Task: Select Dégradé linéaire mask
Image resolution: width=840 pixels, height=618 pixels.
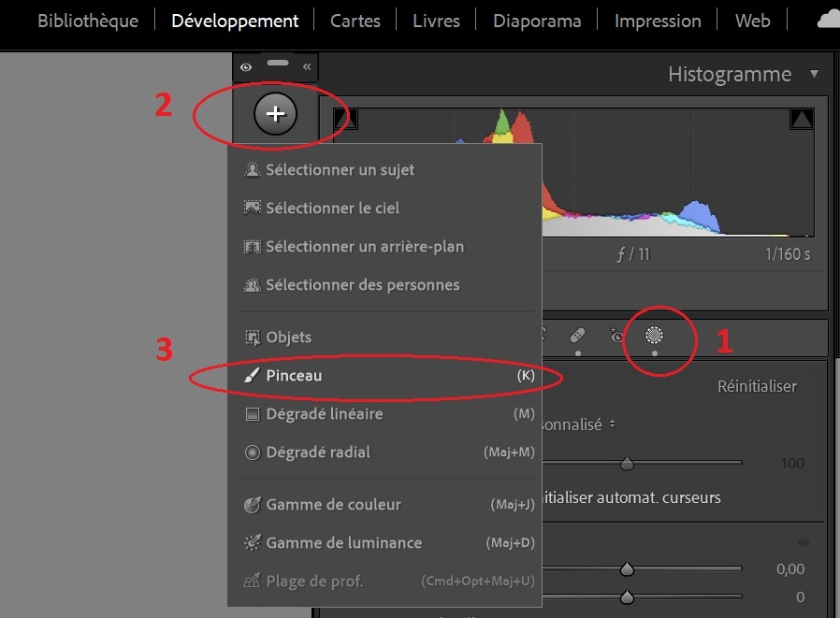Action: tap(384, 414)
